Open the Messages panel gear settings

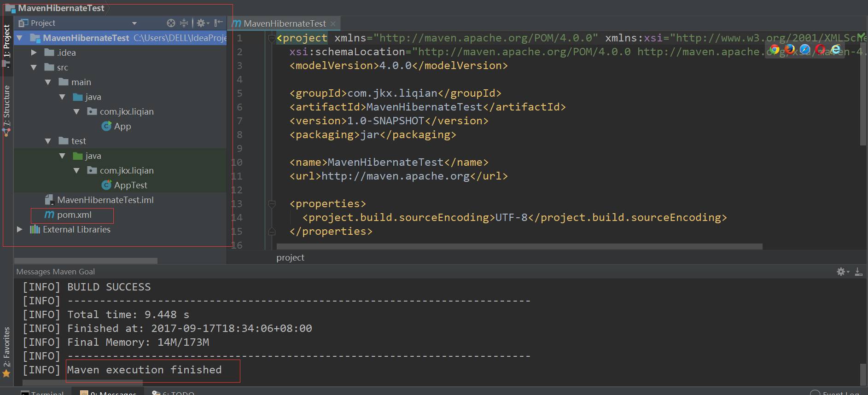pyautogui.click(x=841, y=272)
